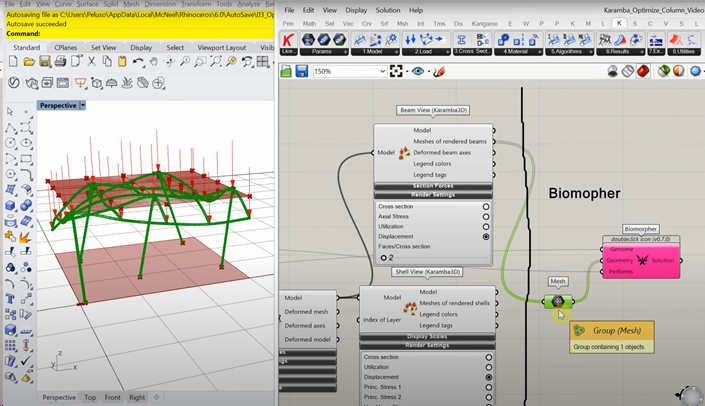
Task: Select Axial Stress radio in Beam View
Action: pyautogui.click(x=486, y=216)
